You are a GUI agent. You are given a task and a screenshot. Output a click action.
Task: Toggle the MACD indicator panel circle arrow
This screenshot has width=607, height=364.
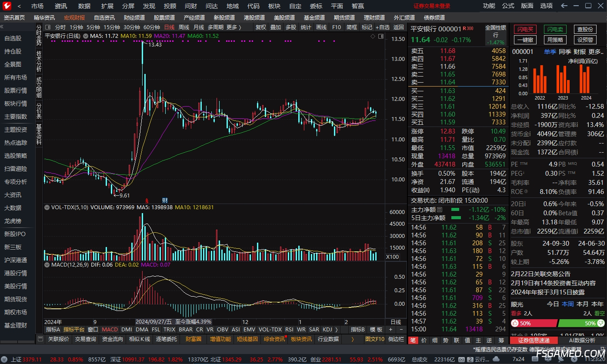[47, 264]
